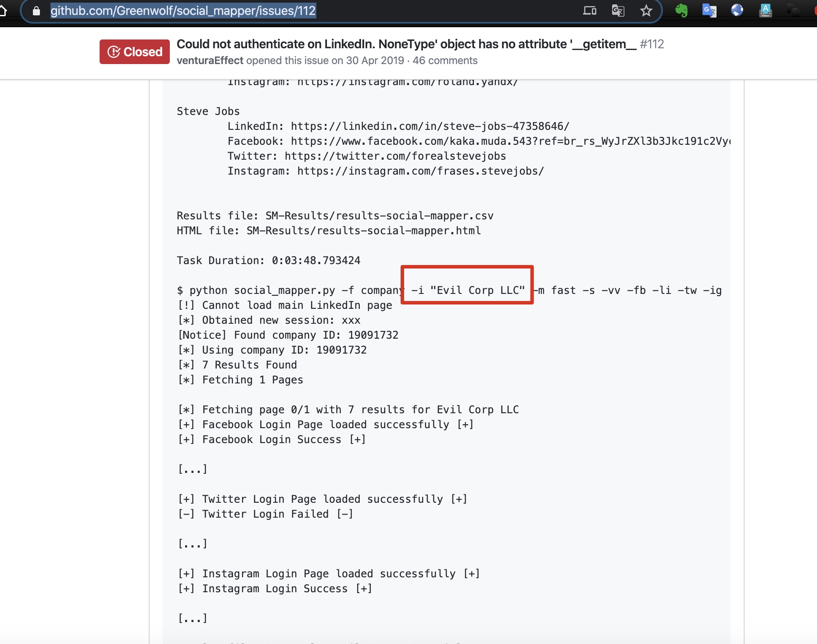Click the browser home icon
817x644 pixels.
point(3,10)
